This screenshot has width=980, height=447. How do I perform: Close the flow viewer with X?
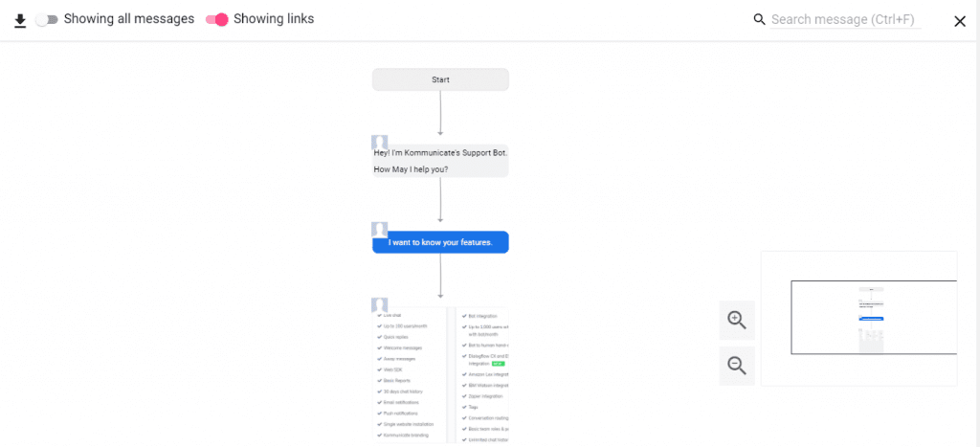coord(960,21)
